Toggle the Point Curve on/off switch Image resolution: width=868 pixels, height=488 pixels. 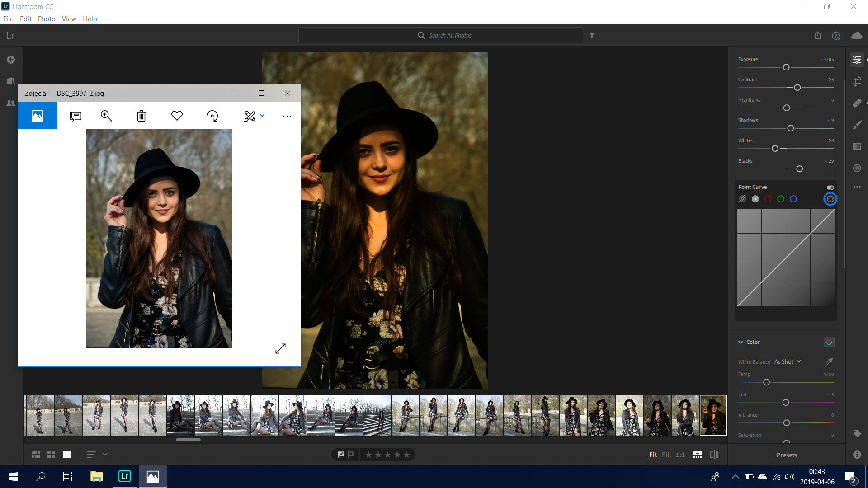(830, 187)
